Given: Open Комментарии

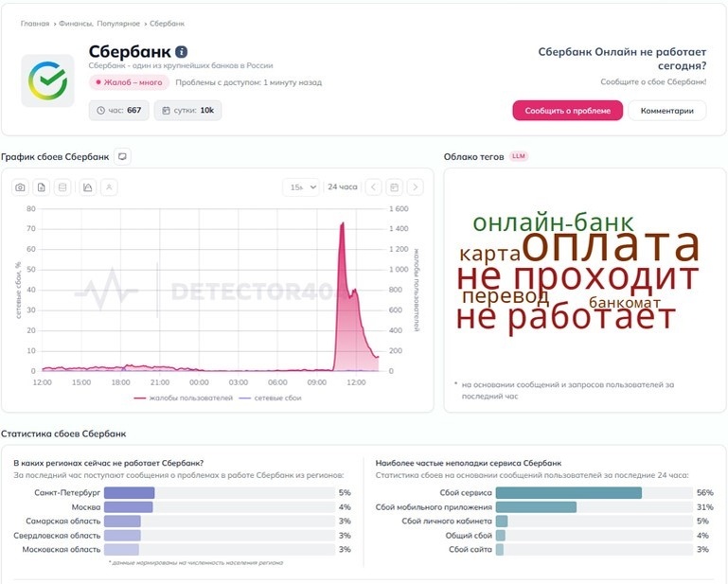Looking at the screenshot, I should point(666,111).
